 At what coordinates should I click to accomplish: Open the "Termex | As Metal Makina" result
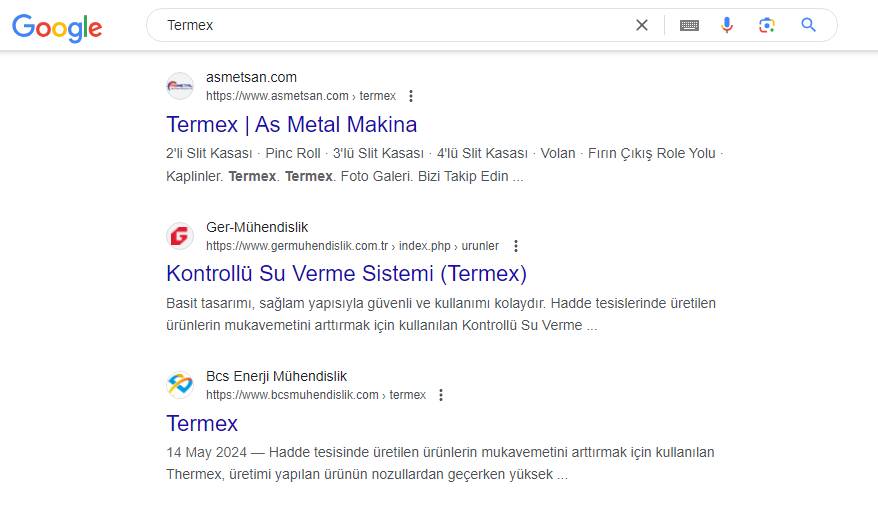[x=291, y=125]
